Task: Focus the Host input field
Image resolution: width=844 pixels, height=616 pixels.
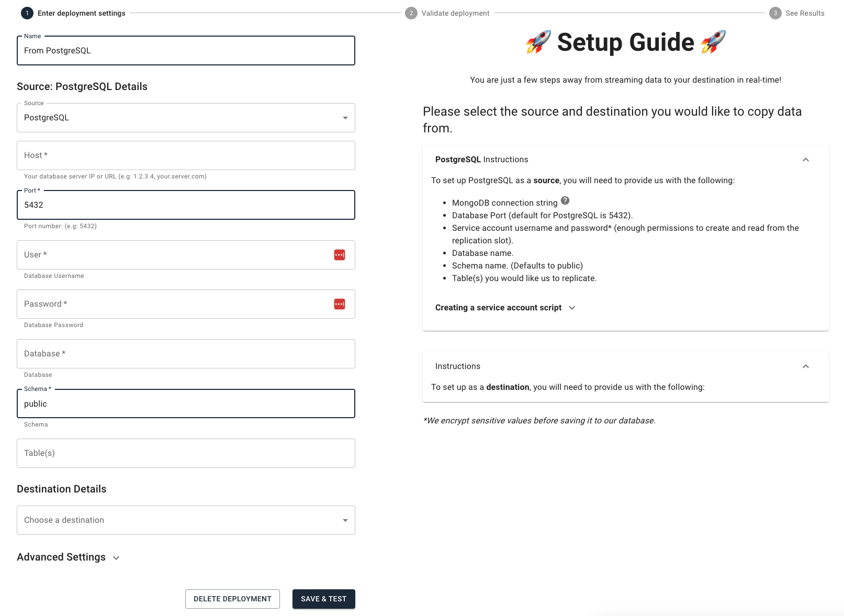Action: (x=186, y=155)
